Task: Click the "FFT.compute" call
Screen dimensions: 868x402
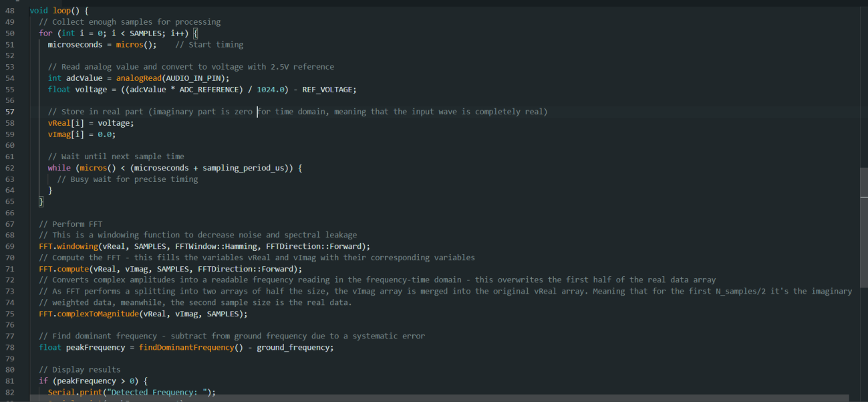Action: (x=63, y=269)
